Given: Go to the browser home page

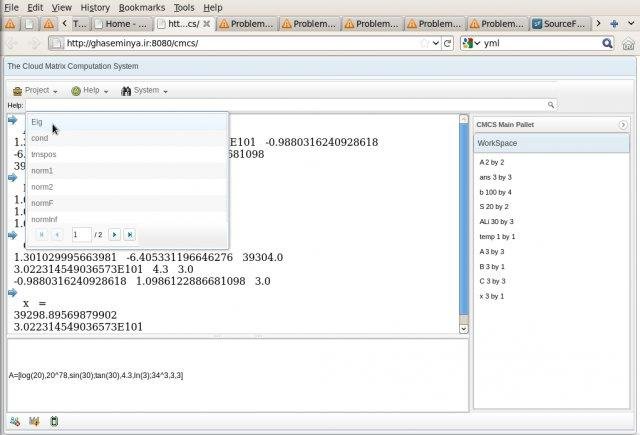Looking at the screenshot, I should [629, 44].
